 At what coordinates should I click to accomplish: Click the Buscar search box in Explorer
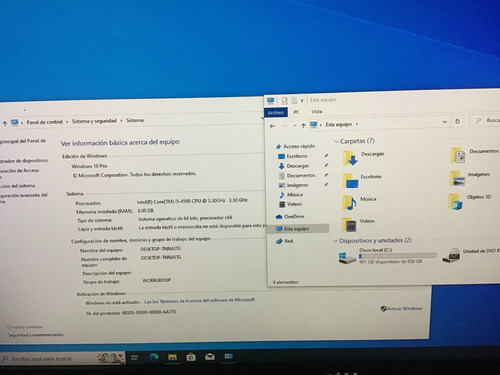point(485,120)
